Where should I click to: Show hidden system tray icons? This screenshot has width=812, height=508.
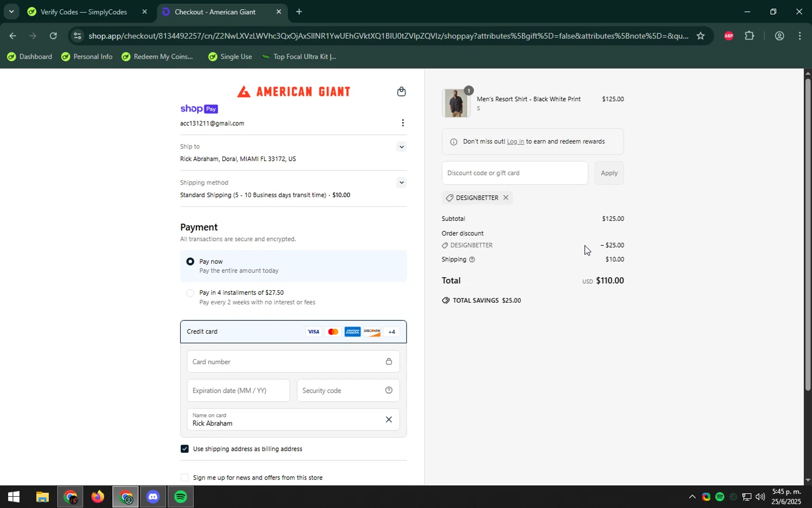pyautogui.click(x=692, y=497)
